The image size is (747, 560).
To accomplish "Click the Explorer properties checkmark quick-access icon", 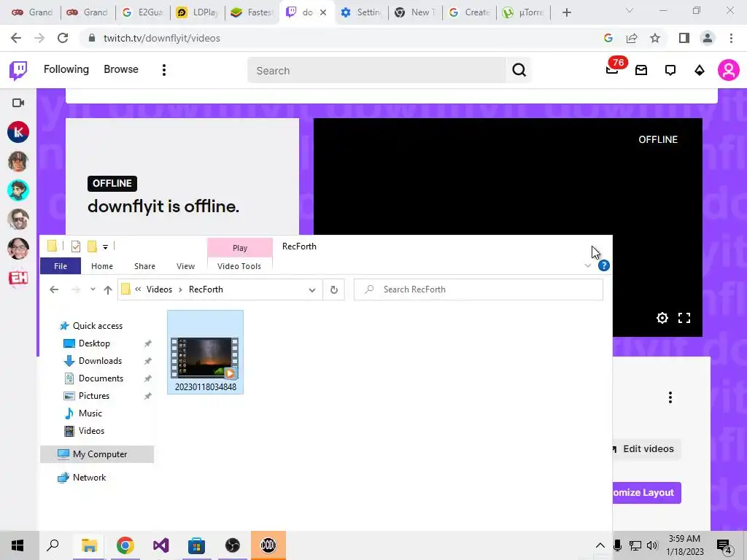I will 76,246.
